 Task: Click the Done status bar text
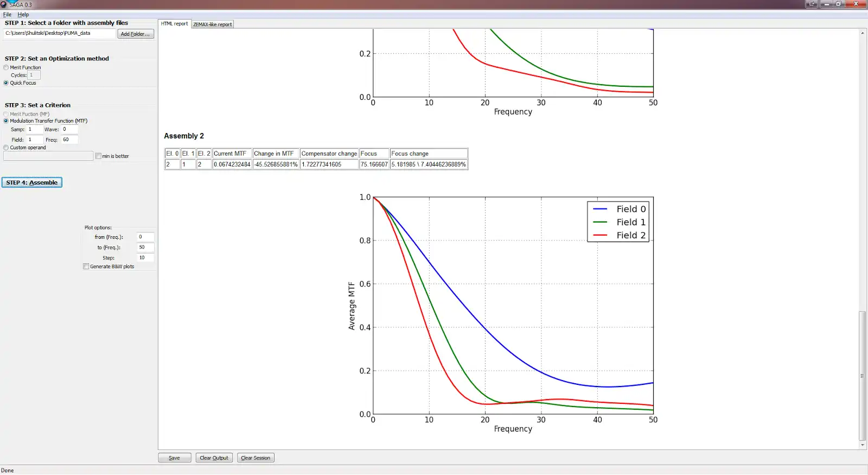[x=8, y=471]
